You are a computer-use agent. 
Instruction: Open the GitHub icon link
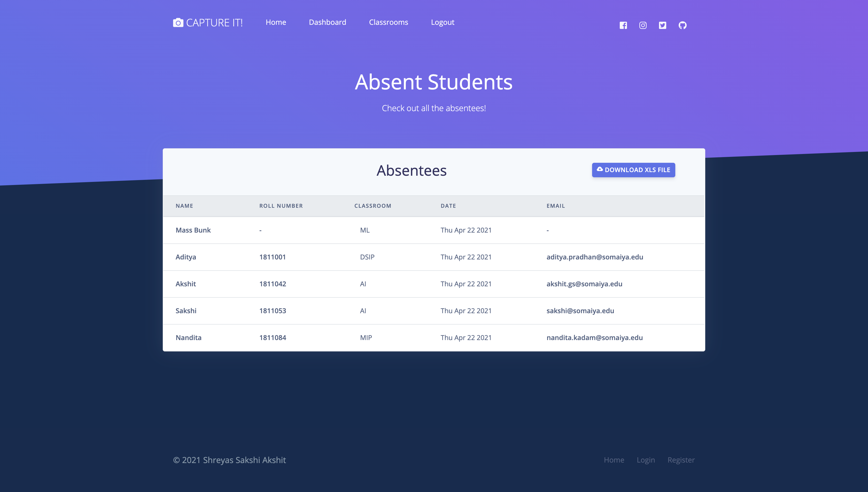point(682,25)
